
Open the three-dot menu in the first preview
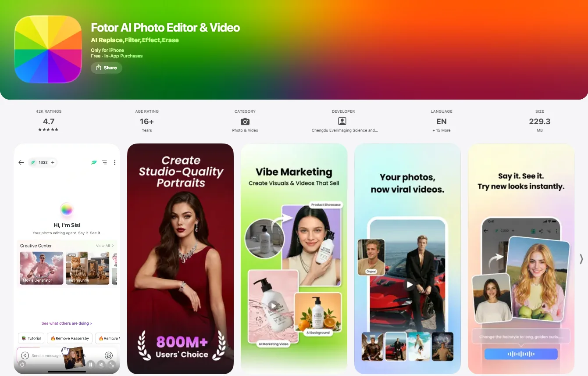pos(115,162)
